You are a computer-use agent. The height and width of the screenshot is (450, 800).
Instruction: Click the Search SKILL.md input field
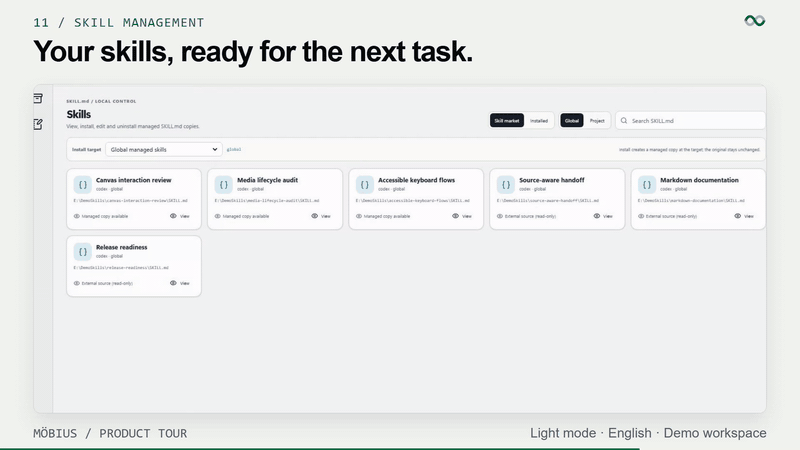[x=690, y=121]
